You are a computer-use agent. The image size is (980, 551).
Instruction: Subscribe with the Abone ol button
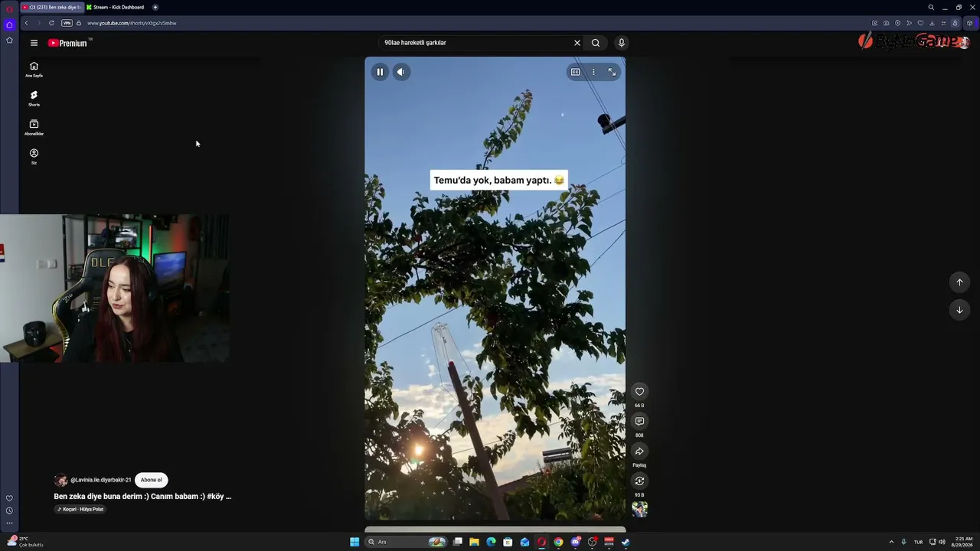point(151,480)
